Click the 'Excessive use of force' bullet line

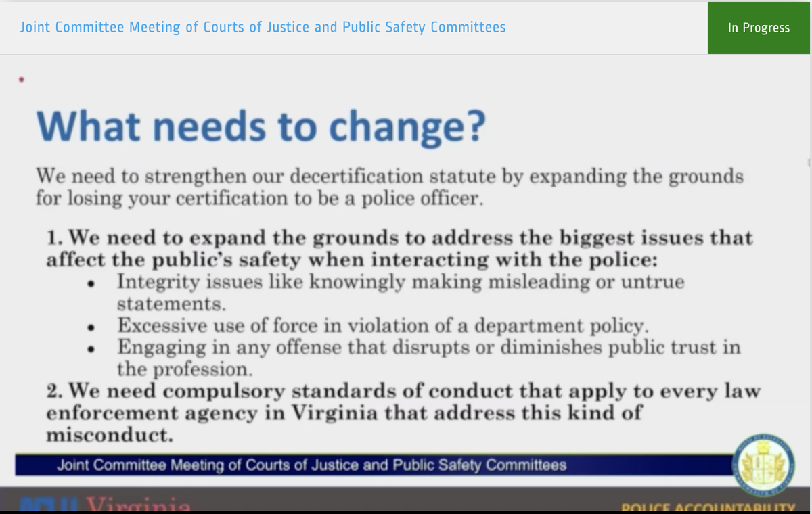383,325
